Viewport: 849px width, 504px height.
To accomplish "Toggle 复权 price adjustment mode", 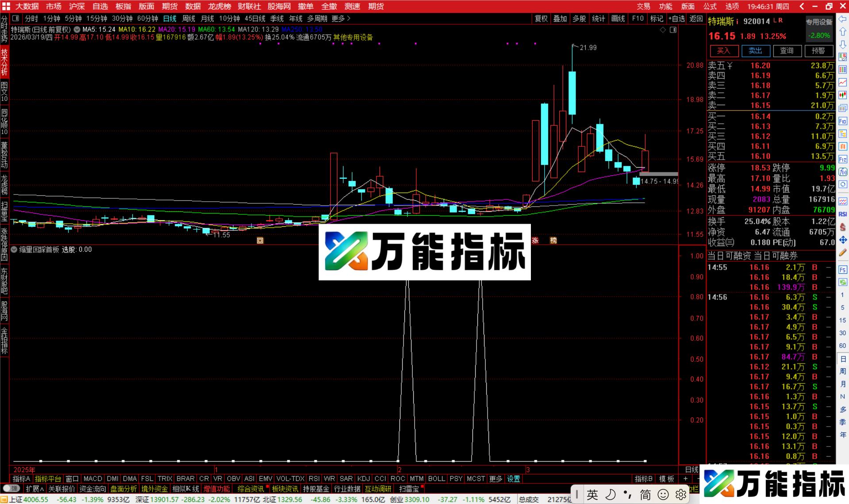I will [541, 19].
